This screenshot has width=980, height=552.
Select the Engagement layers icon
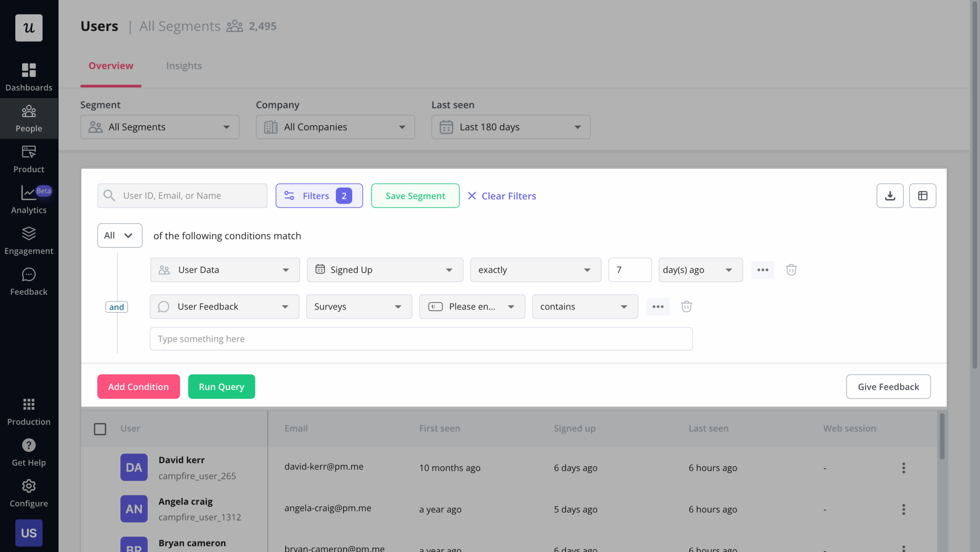tap(29, 234)
